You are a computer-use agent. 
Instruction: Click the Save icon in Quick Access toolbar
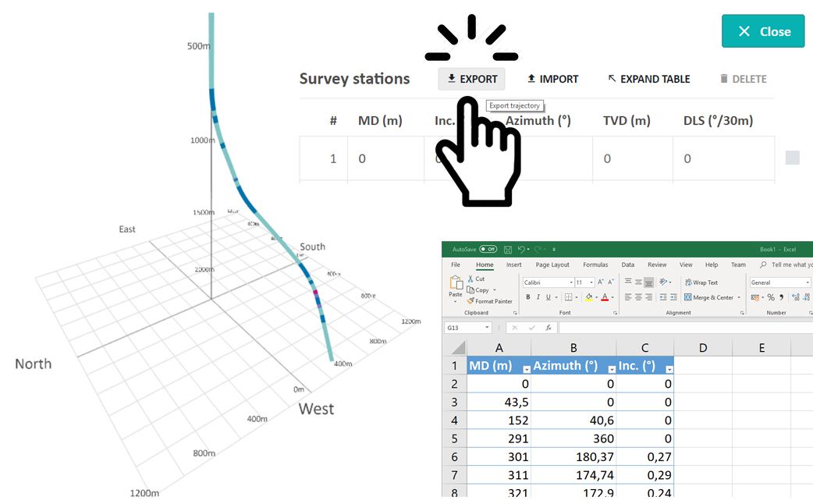pos(508,250)
